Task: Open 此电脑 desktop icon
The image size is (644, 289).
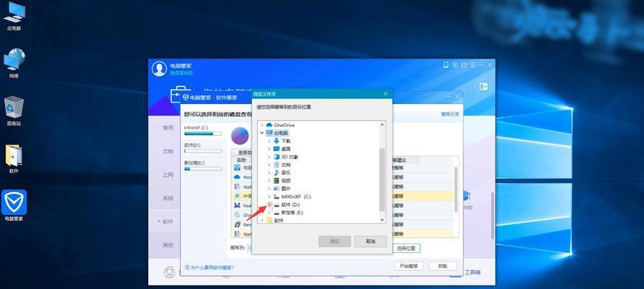Action: (14, 16)
